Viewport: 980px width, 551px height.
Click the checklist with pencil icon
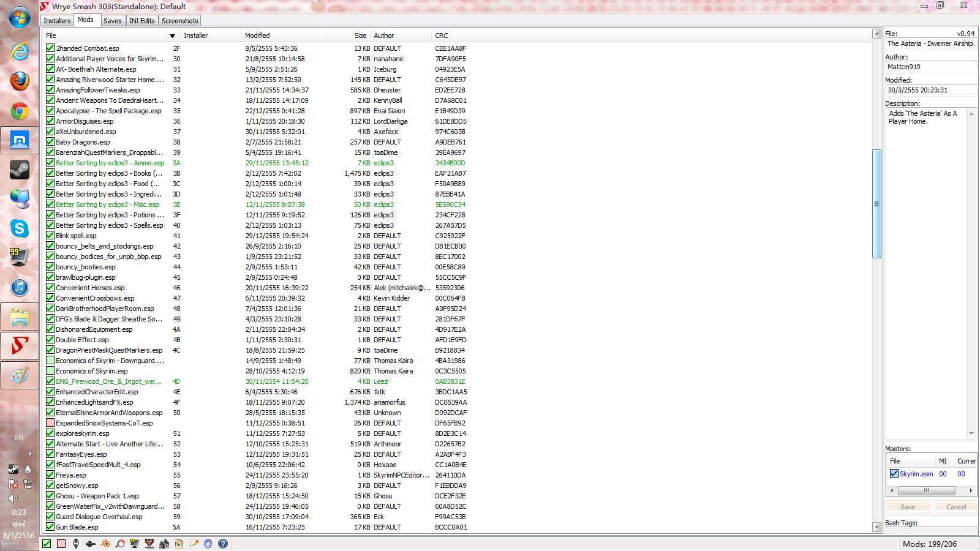194,544
